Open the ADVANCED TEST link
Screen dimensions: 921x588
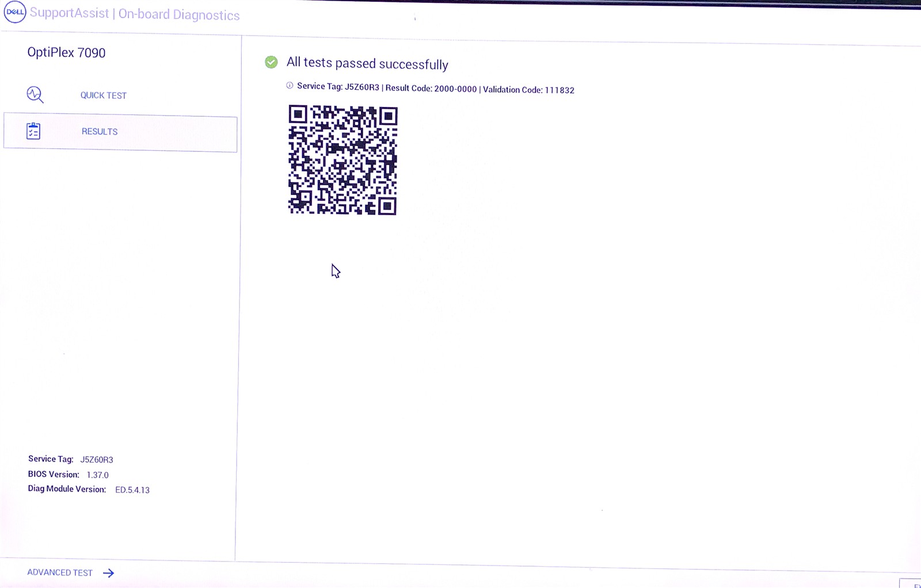[60, 572]
